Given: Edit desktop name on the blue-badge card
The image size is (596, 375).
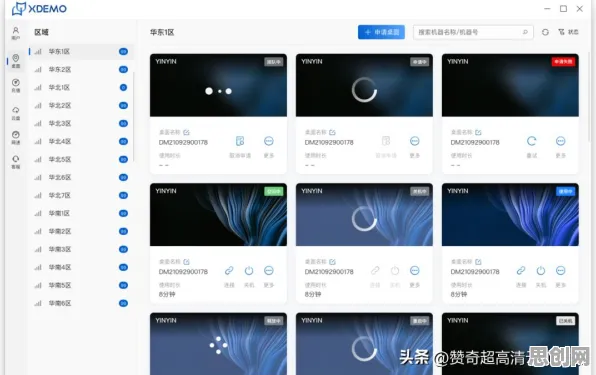Looking at the screenshot, I should click(x=478, y=262).
